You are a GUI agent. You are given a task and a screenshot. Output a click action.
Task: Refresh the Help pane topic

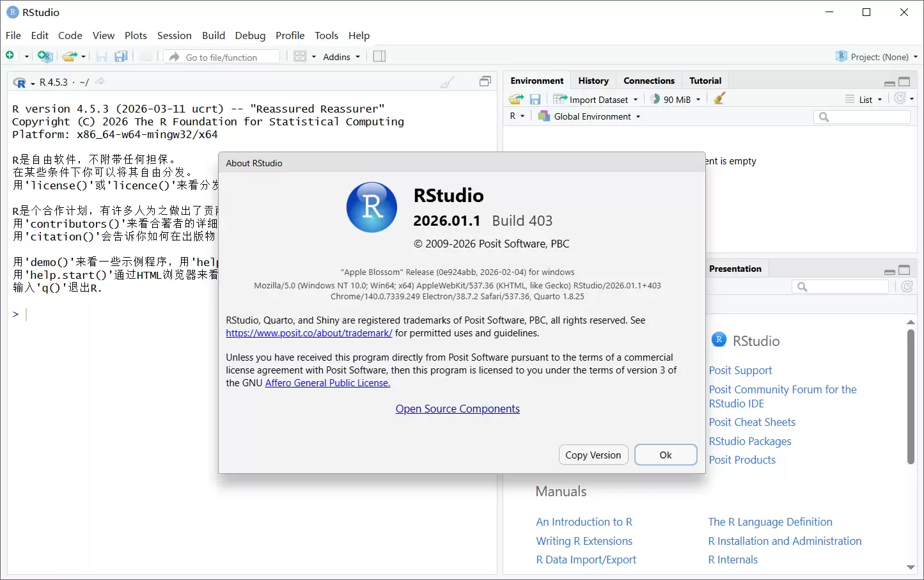[907, 286]
